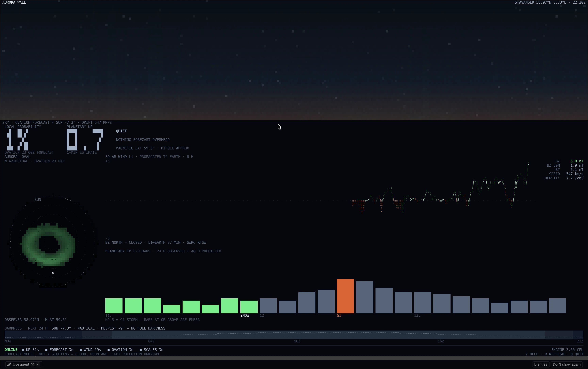
Task: Click the QUIET status heading
Action: (x=121, y=131)
